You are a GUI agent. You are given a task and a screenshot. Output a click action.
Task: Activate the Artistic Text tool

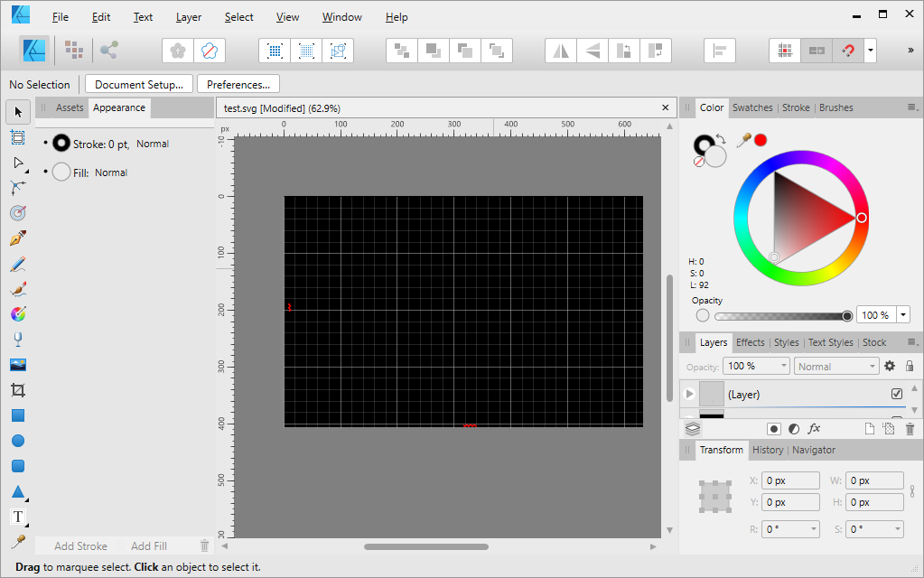coord(17,517)
